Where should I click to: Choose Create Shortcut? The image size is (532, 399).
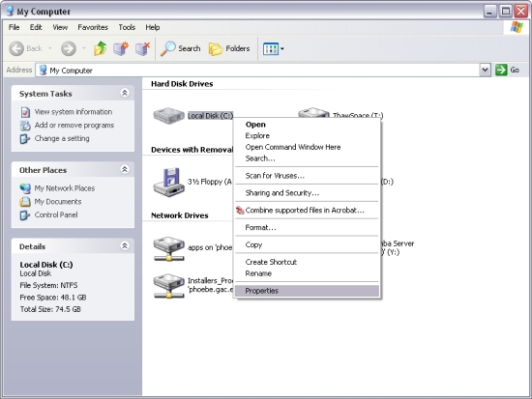point(307,262)
